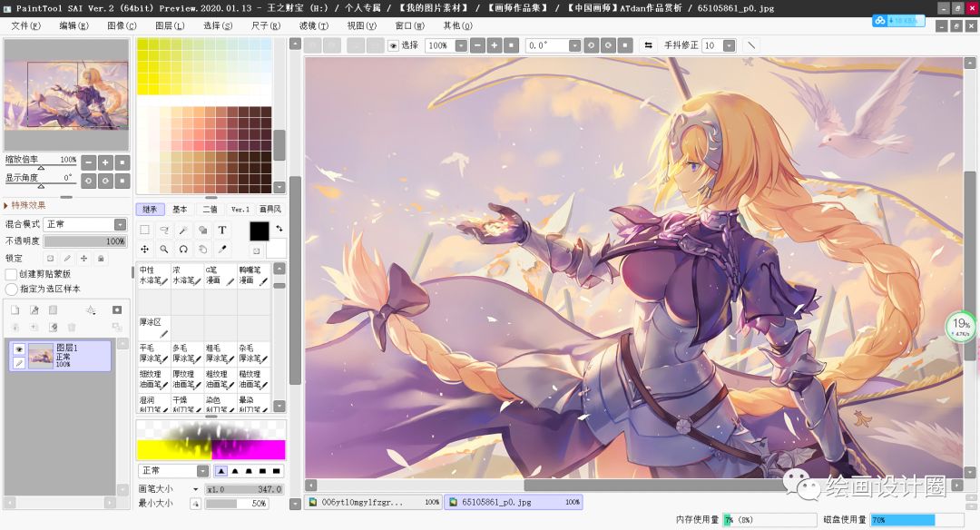Expand the 特殊效果 section
Screen dimensions: 980x530
(25, 205)
